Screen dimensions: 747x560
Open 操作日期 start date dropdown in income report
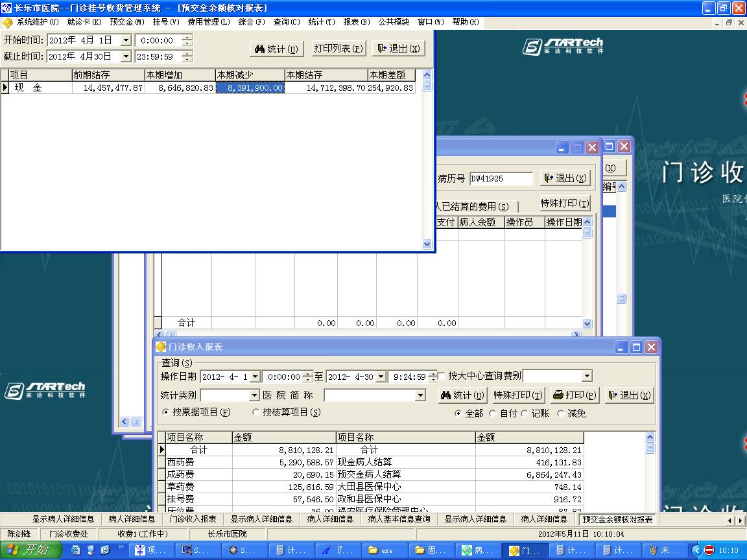tap(255, 377)
